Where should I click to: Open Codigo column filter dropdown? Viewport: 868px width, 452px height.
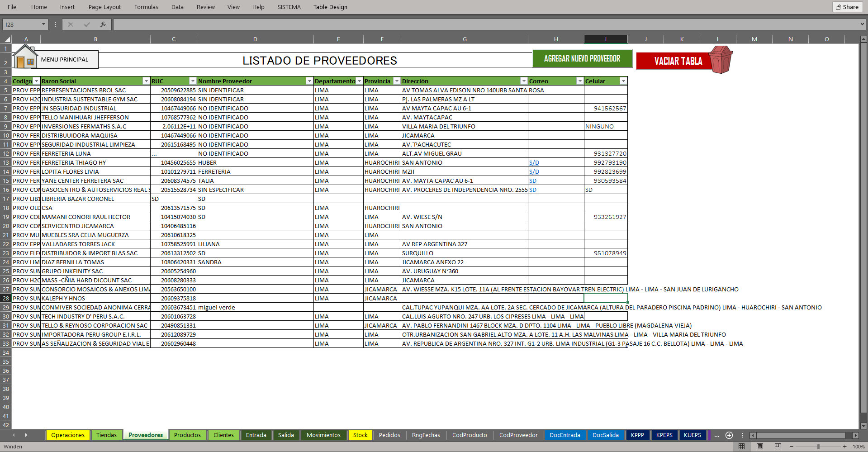point(36,81)
